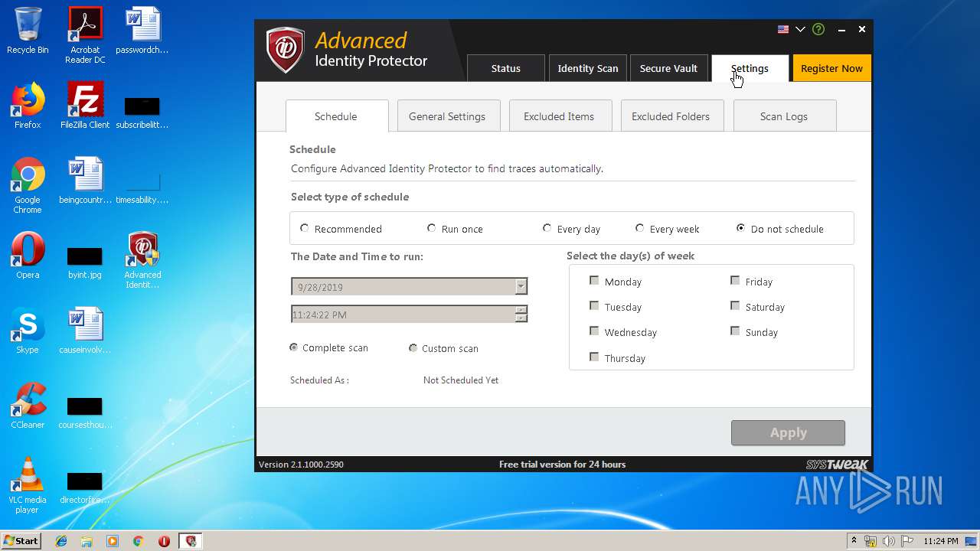This screenshot has width=980, height=551.
Task: Expand the language dropdown chevron
Action: [x=800, y=29]
